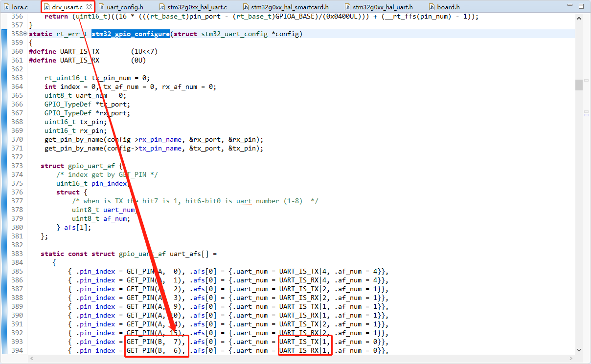Click the C source icon on the drv_usart.c tab
This screenshot has width=591, height=364.
[47, 7]
